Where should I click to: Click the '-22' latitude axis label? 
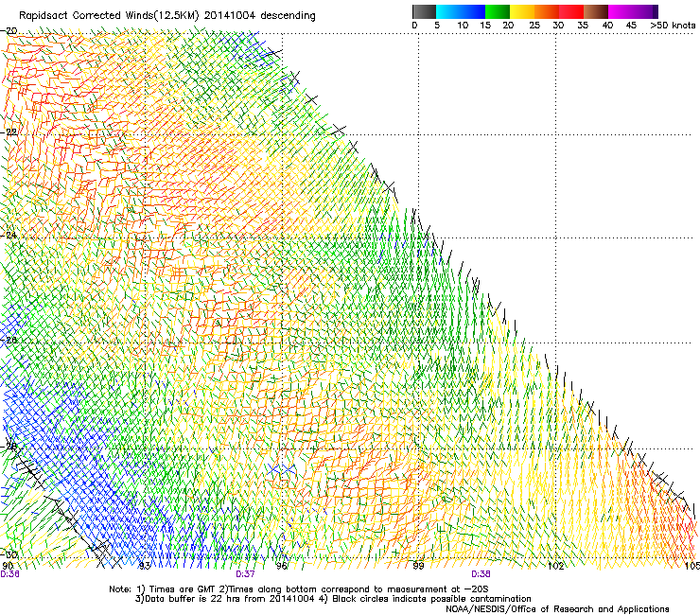point(9,132)
